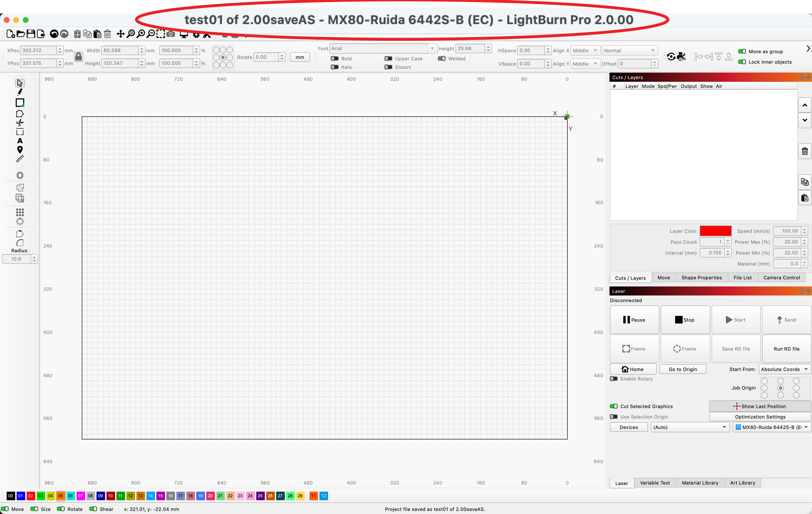Expand the Normal text style dropdown
Viewport: 812px width, 514px height.
[x=630, y=51]
